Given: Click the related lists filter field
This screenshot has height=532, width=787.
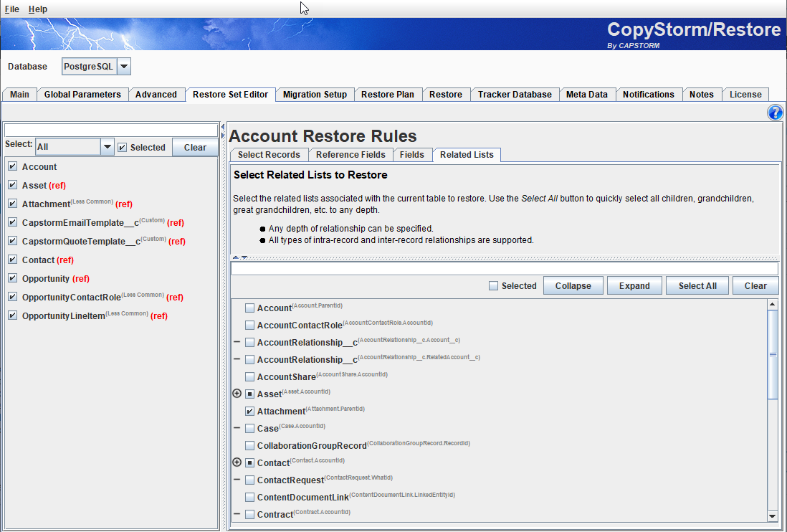Looking at the screenshot, I should coord(505,268).
